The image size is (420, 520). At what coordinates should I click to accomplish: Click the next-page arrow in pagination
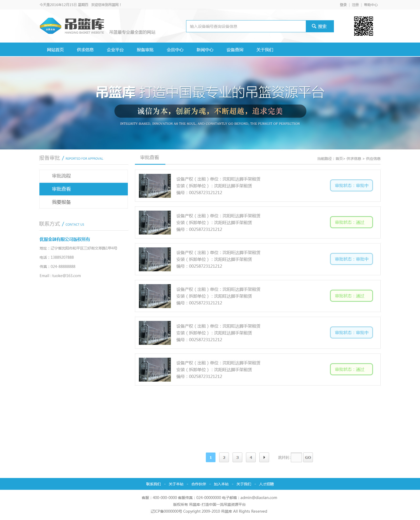click(264, 457)
